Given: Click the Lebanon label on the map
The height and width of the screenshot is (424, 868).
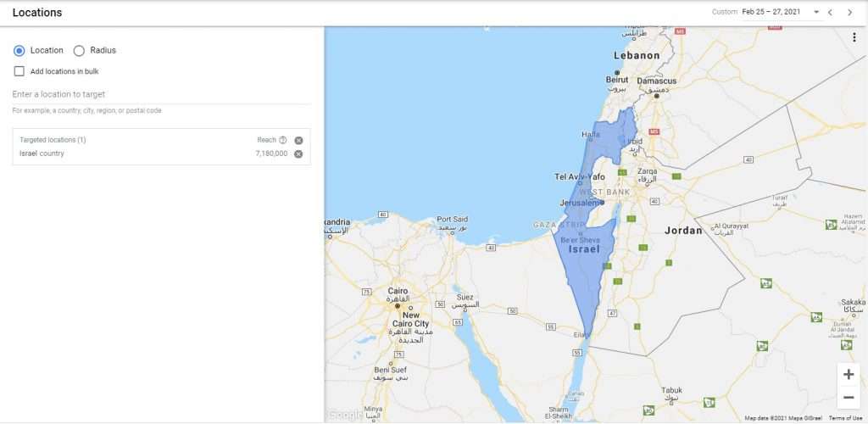Looking at the screenshot, I should (637, 55).
